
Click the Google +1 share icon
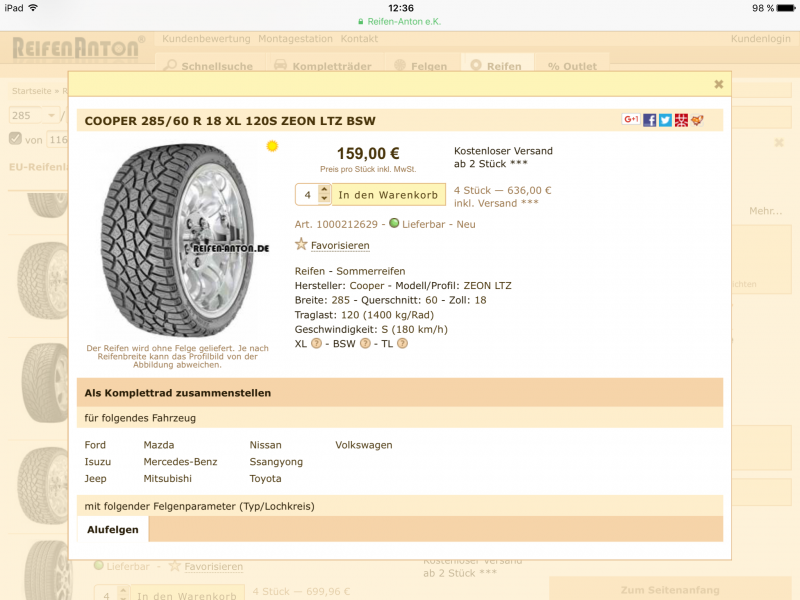click(631, 119)
